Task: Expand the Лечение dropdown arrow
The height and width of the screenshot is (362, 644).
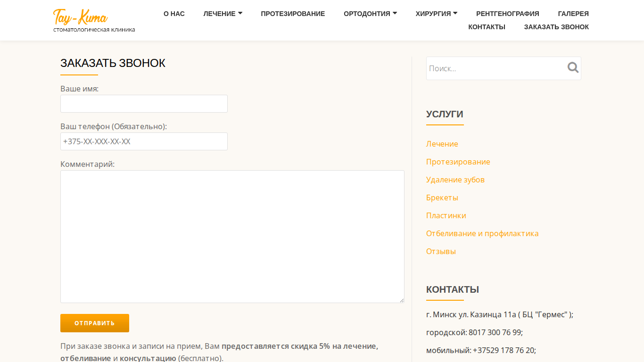Action: tap(240, 13)
